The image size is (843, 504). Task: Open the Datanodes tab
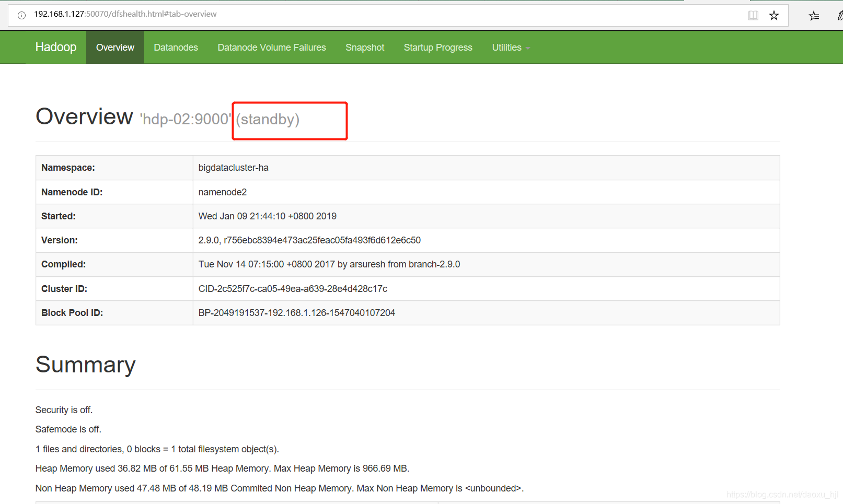pyautogui.click(x=176, y=47)
